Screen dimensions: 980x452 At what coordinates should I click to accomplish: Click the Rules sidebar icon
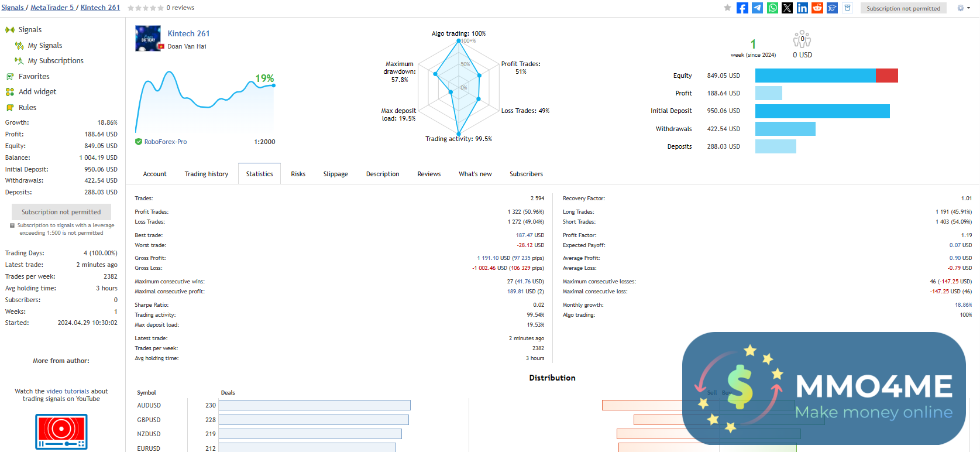pyautogui.click(x=10, y=108)
